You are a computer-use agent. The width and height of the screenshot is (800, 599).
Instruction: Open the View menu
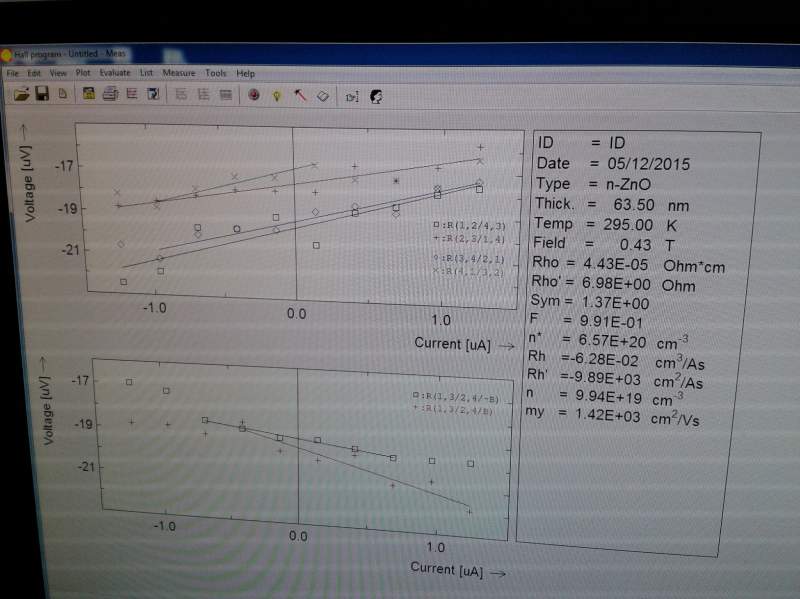58,73
